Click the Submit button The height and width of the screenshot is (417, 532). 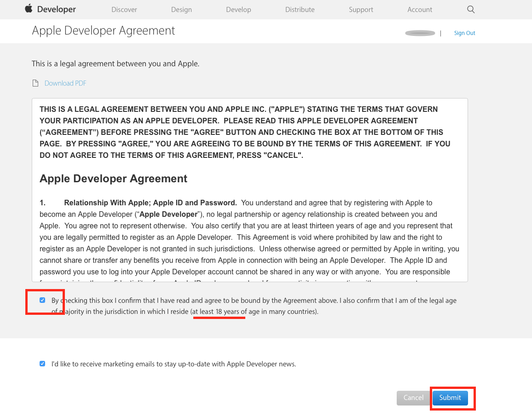click(x=450, y=398)
